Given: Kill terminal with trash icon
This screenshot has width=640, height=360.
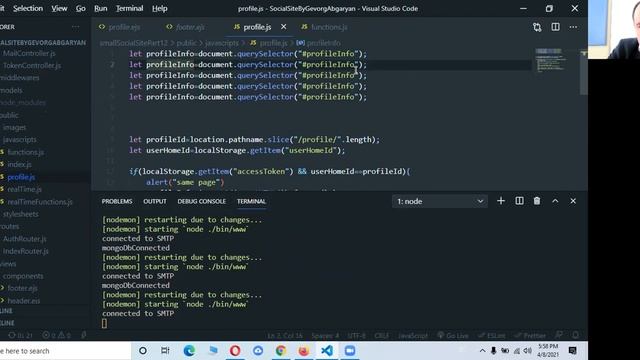Looking at the screenshot, I should pyautogui.click(x=537, y=201).
